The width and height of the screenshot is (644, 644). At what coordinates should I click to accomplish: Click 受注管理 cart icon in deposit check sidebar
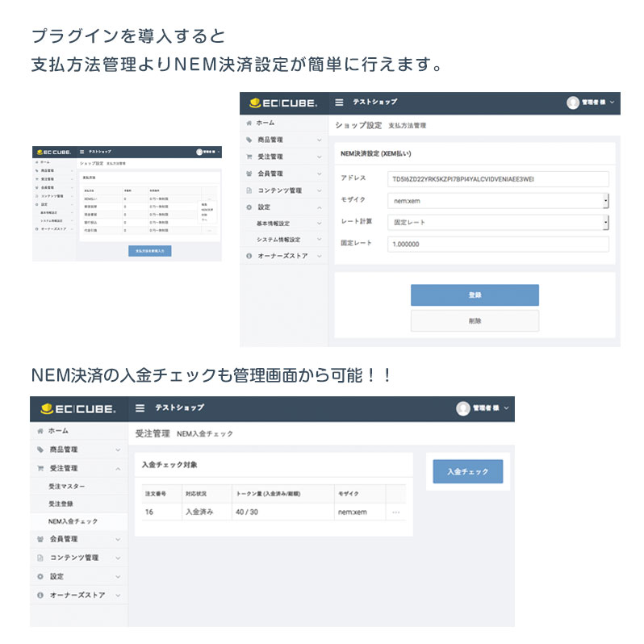point(40,468)
